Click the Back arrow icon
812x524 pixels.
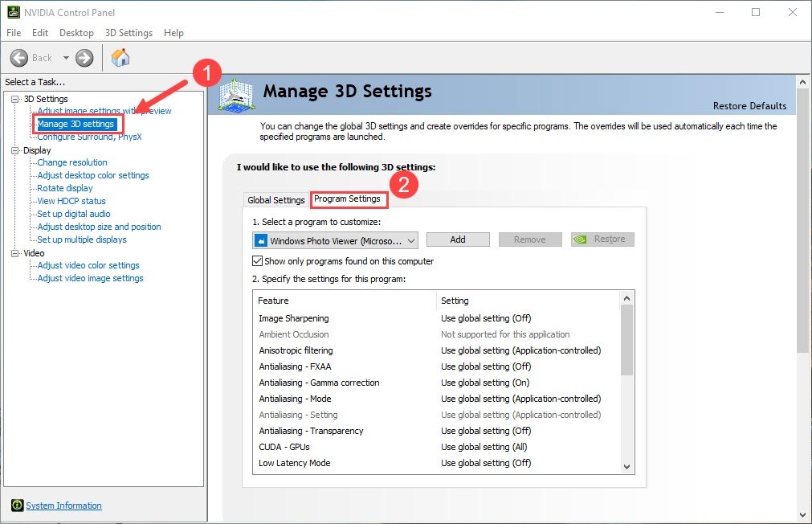(x=19, y=58)
